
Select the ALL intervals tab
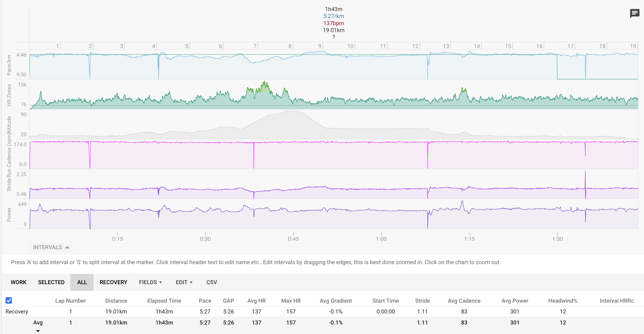[x=82, y=282]
